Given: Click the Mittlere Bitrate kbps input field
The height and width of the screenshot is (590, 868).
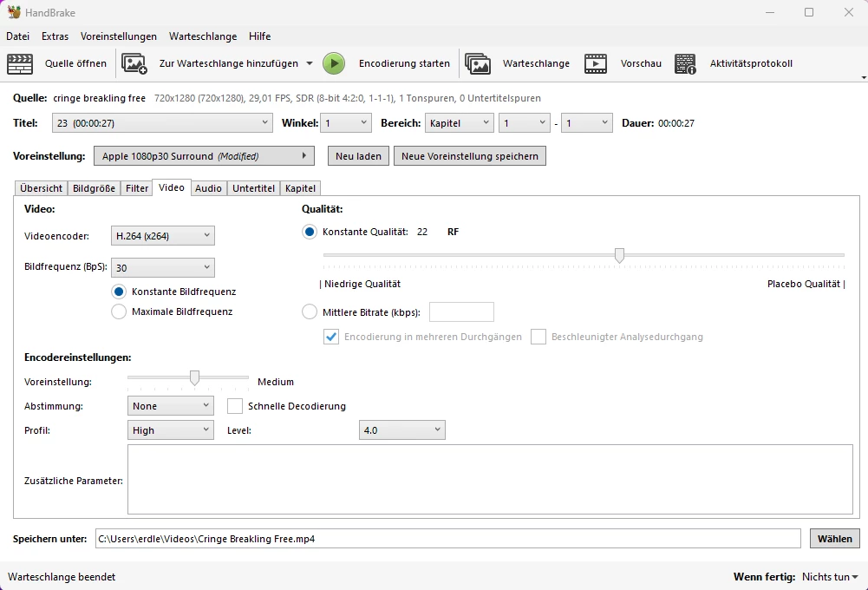Looking at the screenshot, I should pyautogui.click(x=461, y=311).
